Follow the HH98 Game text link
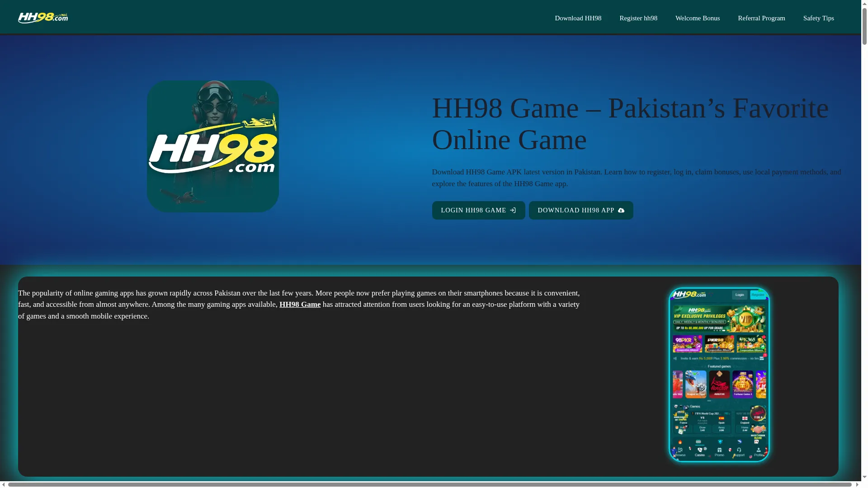868x488 pixels. 300,305
